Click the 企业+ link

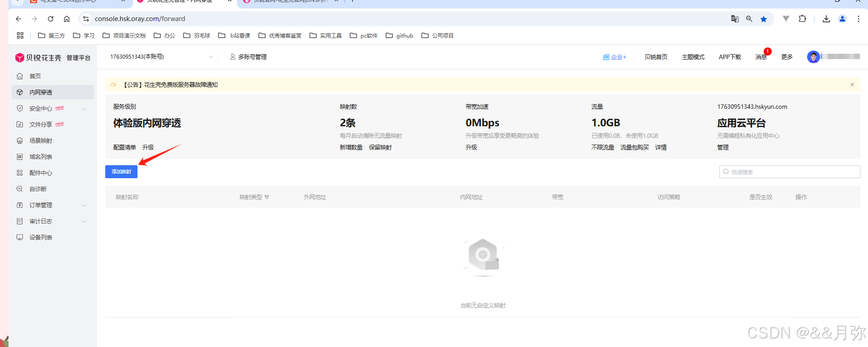tap(614, 57)
